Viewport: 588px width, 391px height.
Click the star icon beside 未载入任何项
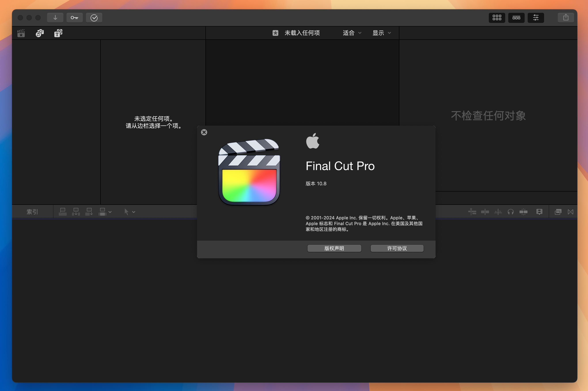click(x=275, y=33)
